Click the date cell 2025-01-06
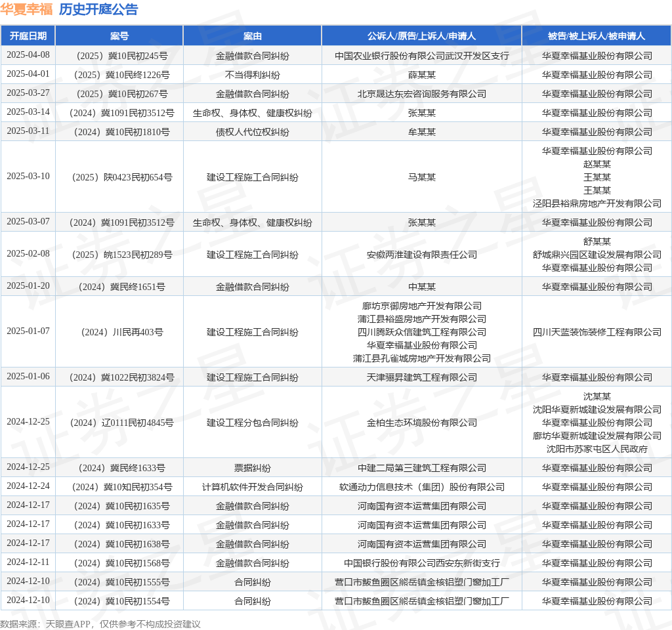 [x=28, y=377]
